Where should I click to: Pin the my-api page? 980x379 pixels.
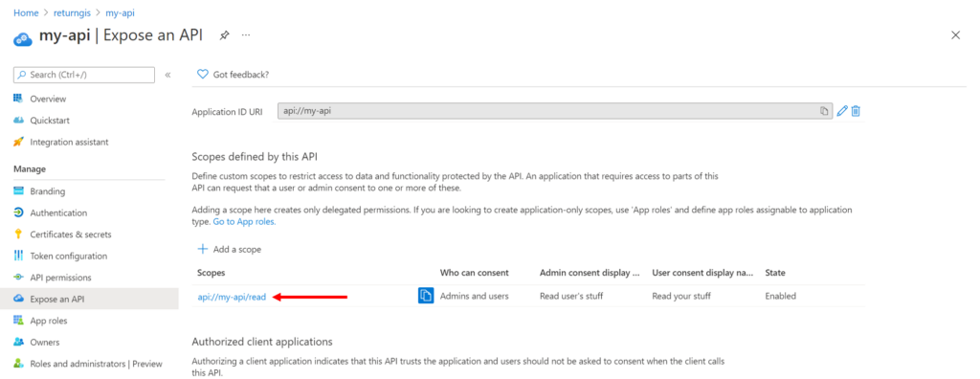224,35
